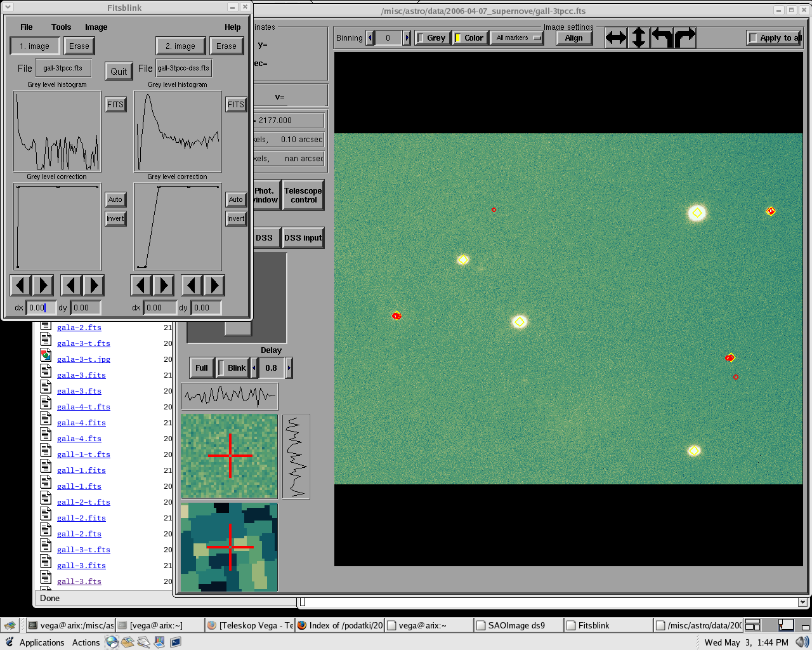Enable the Apply to all checkbox

click(x=775, y=38)
